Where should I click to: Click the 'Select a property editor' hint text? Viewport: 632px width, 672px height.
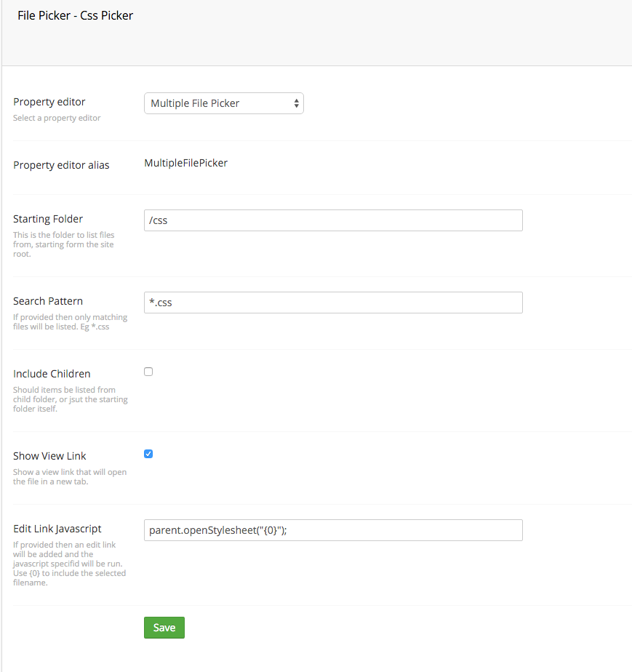click(x=57, y=118)
